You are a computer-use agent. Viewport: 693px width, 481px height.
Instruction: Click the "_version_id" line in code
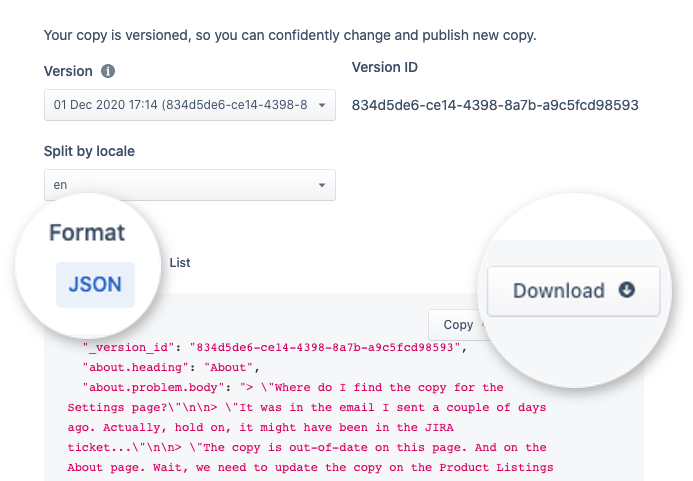tap(276, 347)
